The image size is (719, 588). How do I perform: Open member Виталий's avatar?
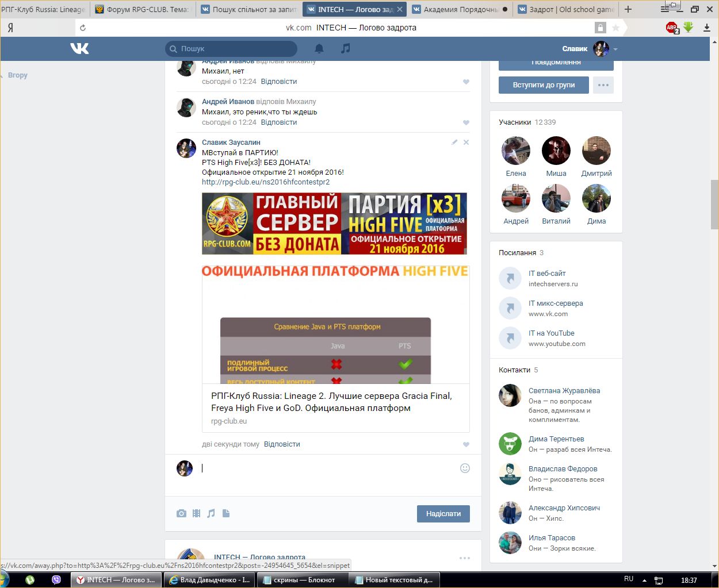coord(556,198)
